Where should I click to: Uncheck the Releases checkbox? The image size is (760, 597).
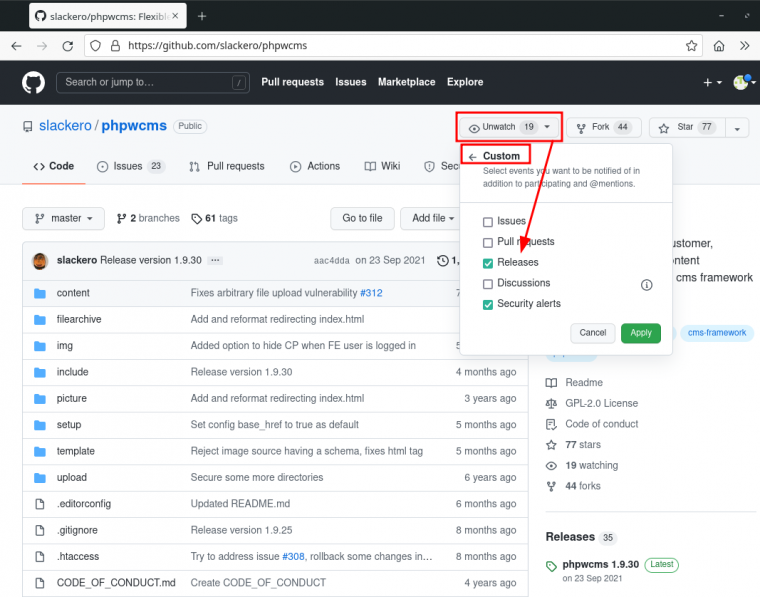pos(488,264)
